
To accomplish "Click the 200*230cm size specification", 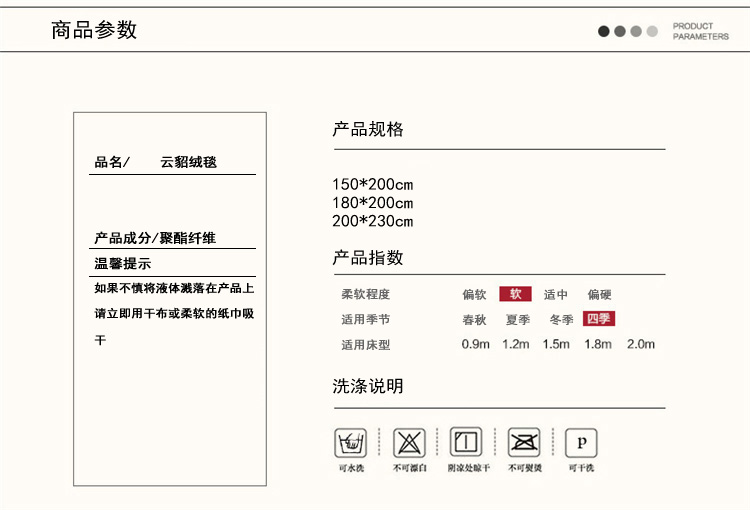I will 373,221.
